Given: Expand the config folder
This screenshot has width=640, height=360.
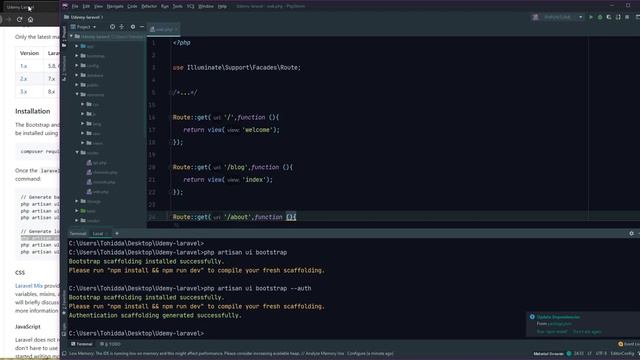Looking at the screenshot, I should pyautogui.click(x=77, y=65).
